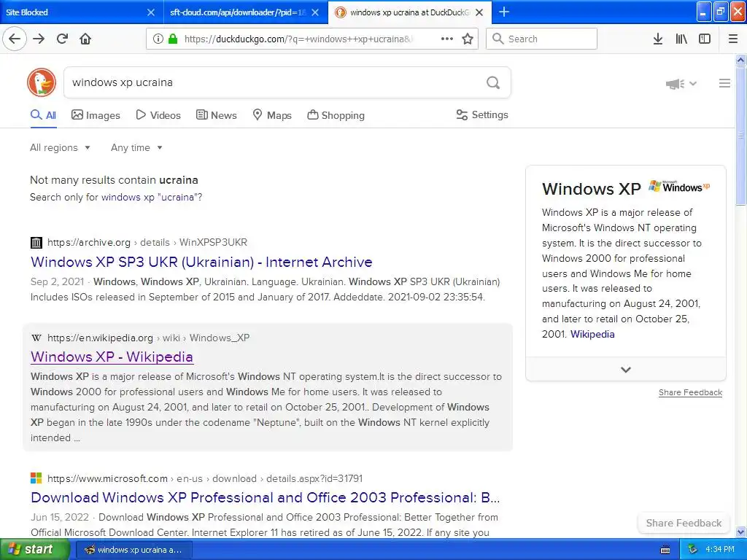Switch to Maps results
The image size is (747, 560).
[272, 115]
